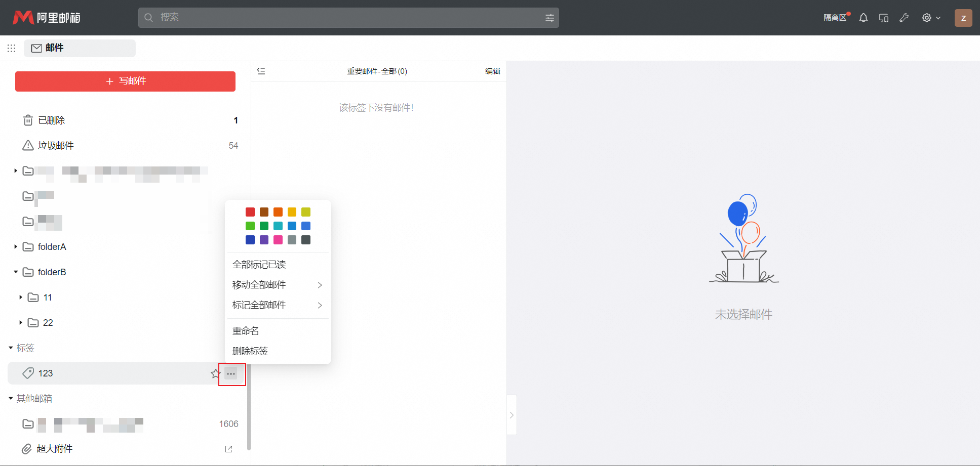Open advanced search filter icon
980x466 pixels.
550,18
